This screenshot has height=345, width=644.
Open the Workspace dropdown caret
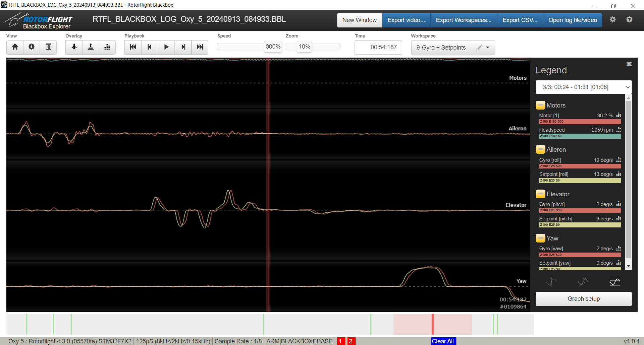coord(488,48)
